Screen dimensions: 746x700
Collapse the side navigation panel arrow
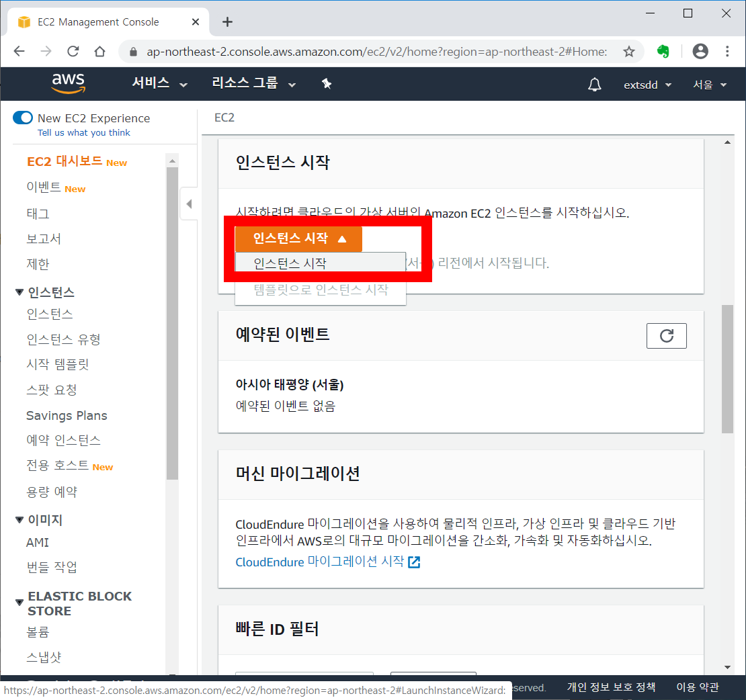click(190, 204)
